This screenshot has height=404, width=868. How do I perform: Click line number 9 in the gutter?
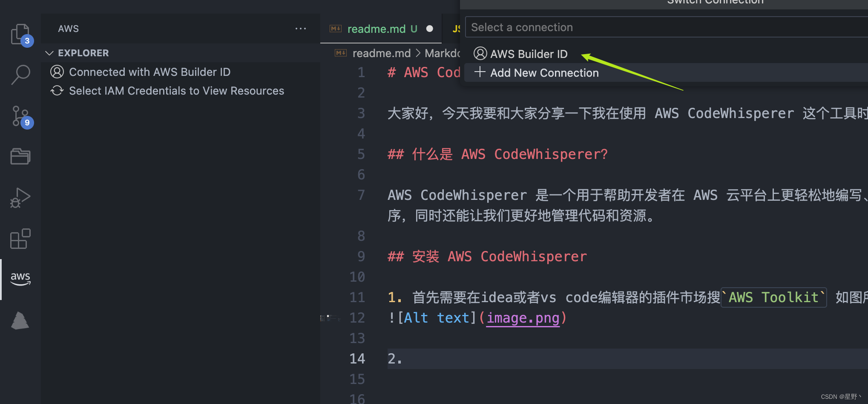361,257
